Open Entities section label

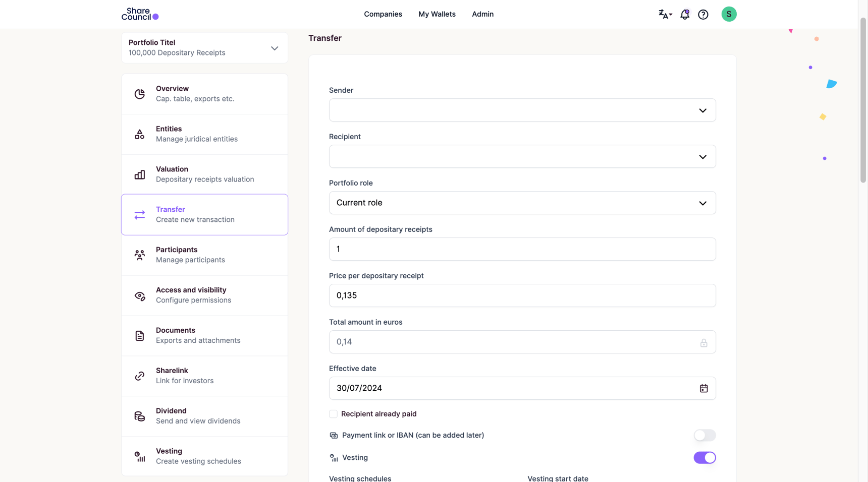coord(169,129)
